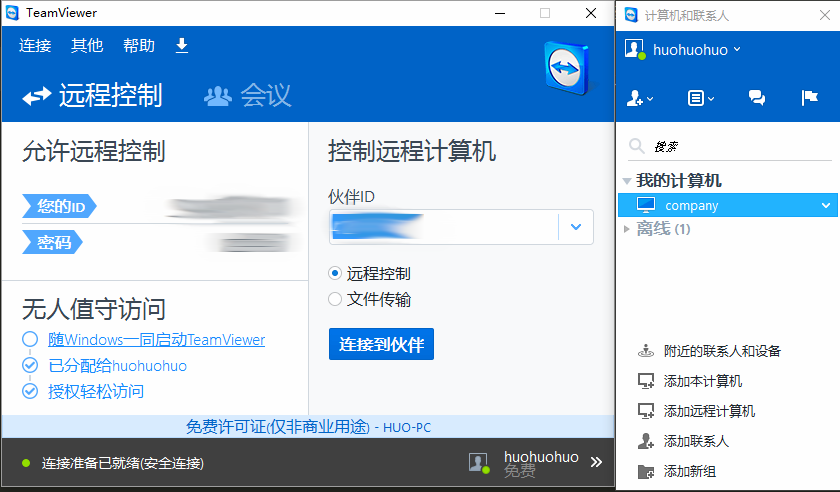Click the contacts 搜索 search field

740,147
